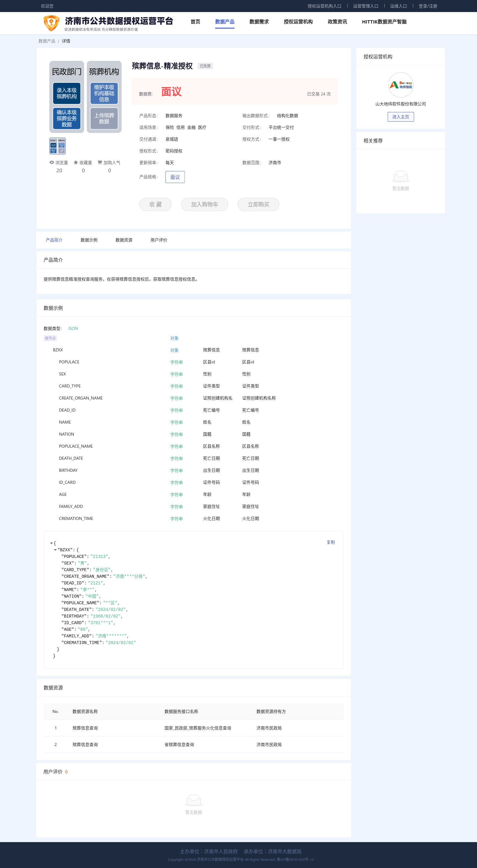Open the 授权运营机构 navigation item
Image resolution: width=477 pixels, height=868 pixels.
(298, 22)
